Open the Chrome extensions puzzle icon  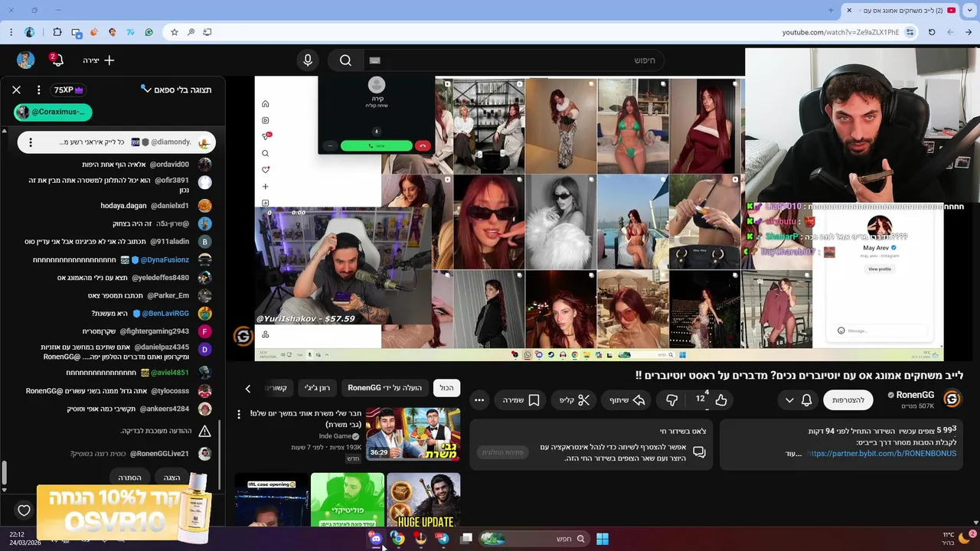point(57,32)
